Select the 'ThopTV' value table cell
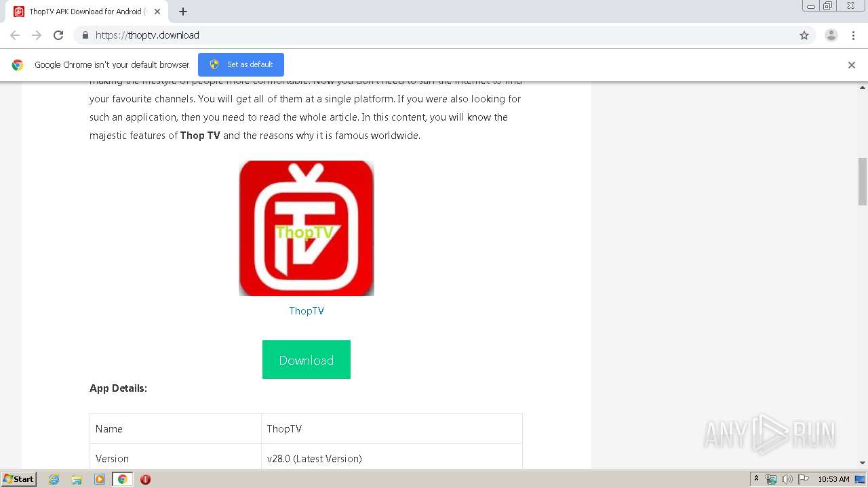The height and width of the screenshot is (488, 868). 392,429
